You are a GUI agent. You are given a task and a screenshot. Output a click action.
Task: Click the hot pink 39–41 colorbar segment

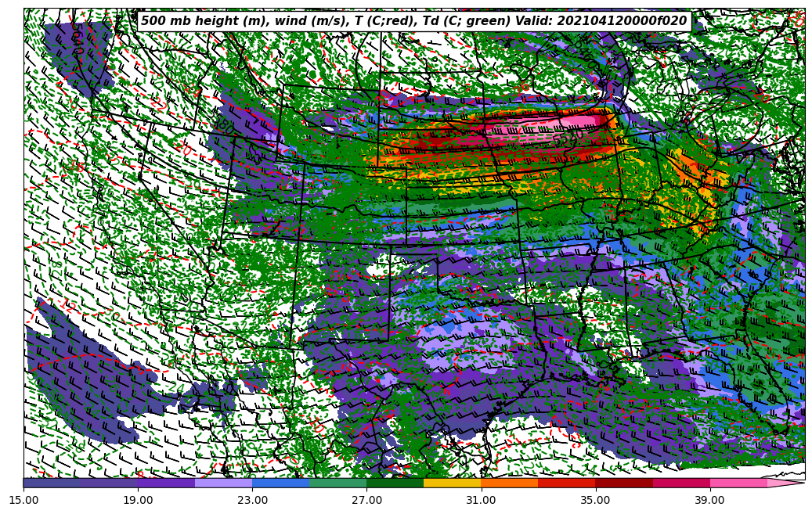(x=738, y=483)
